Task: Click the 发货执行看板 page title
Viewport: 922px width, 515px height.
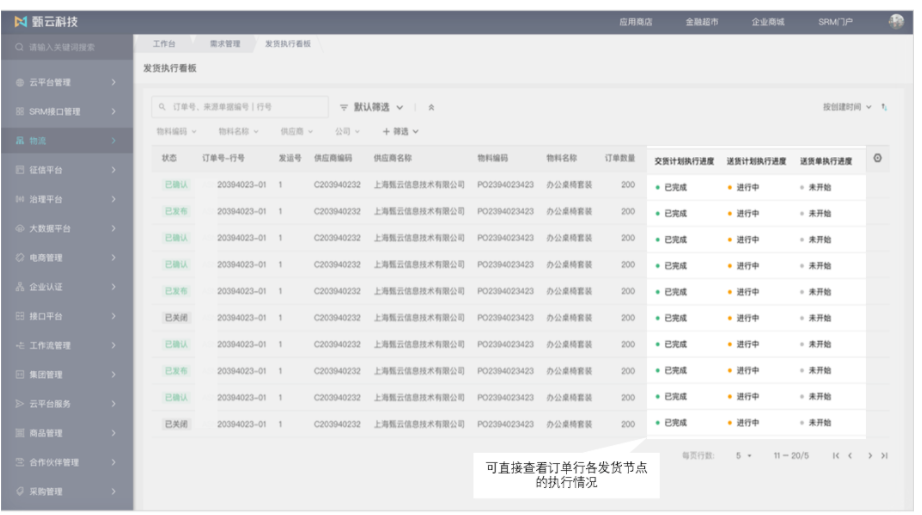Action: click(170, 68)
